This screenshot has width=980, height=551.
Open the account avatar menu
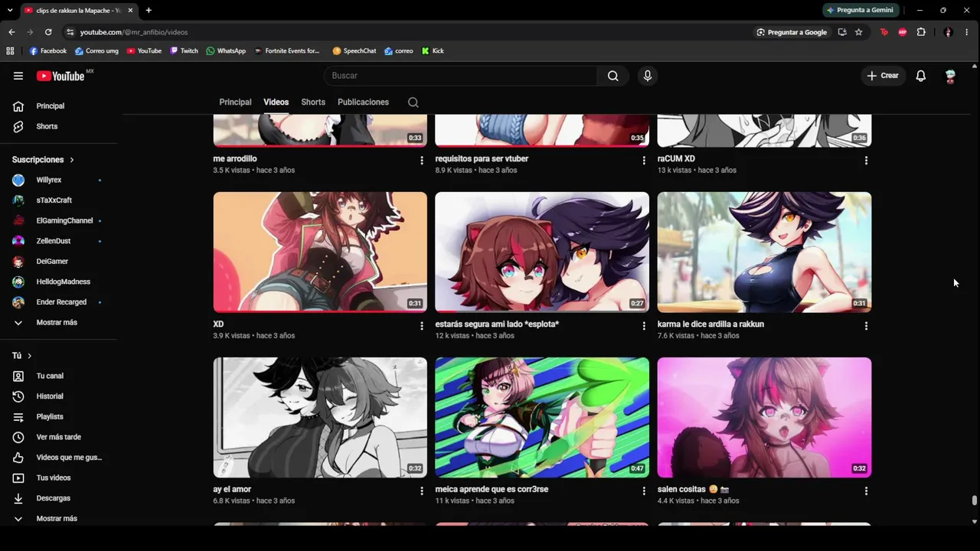coord(950,76)
